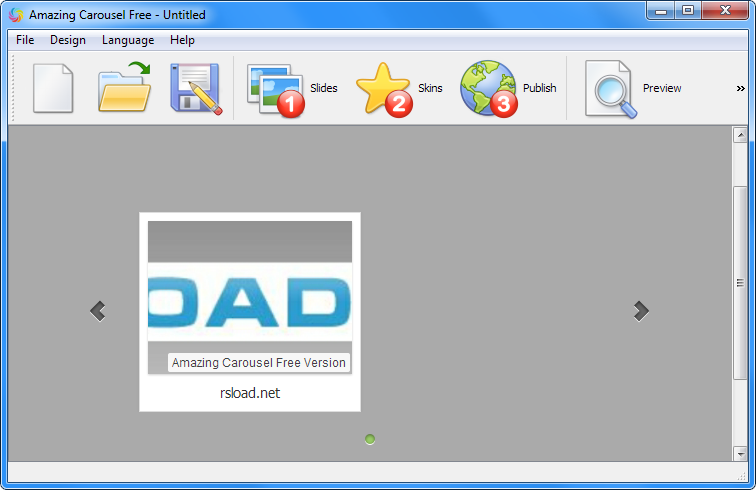Screen dimensions: 756x490
Task: Click the rsload slide thumbnail image
Action: pyautogui.click(x=250, y=297)
